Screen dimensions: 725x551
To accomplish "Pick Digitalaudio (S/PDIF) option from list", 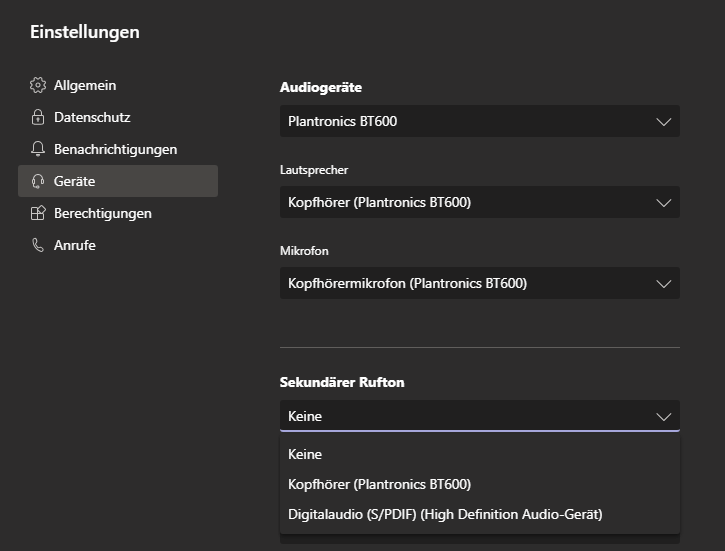I will point(445,514).
